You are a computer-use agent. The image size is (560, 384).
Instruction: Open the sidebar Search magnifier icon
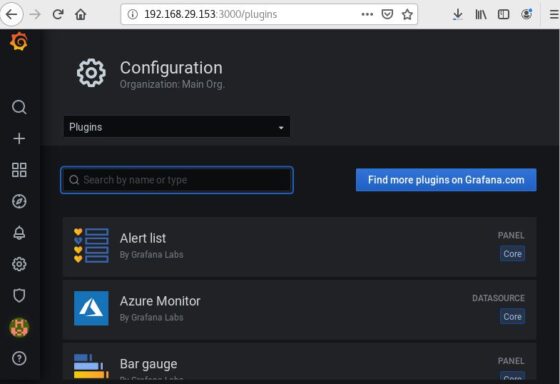[x=19, y=107]
